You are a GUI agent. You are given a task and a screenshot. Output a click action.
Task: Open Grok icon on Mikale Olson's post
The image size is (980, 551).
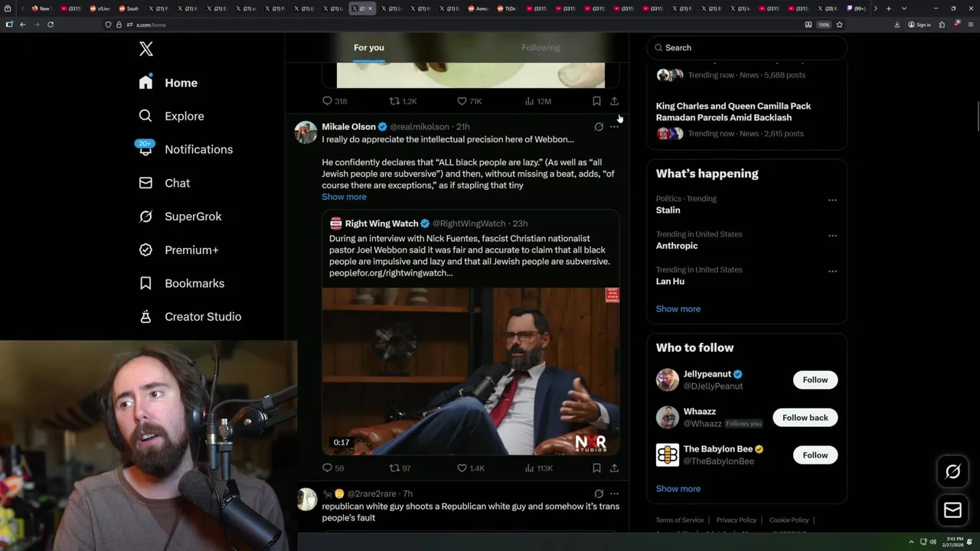(x=599, y=127)
